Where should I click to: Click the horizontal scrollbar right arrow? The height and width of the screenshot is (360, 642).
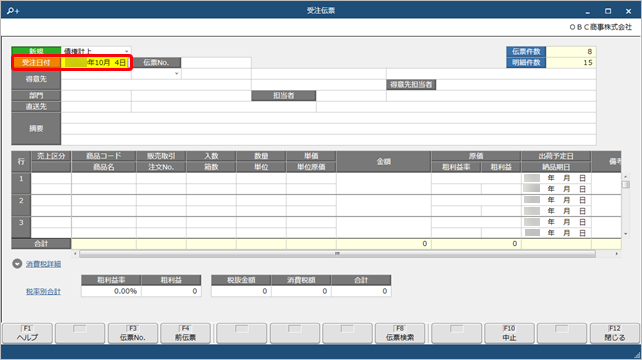617,254
